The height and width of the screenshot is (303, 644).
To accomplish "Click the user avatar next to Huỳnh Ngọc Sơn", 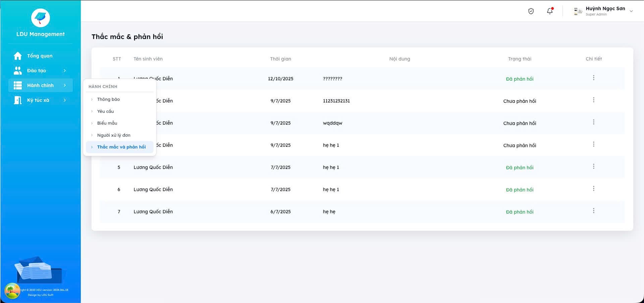I will (578, 11).
